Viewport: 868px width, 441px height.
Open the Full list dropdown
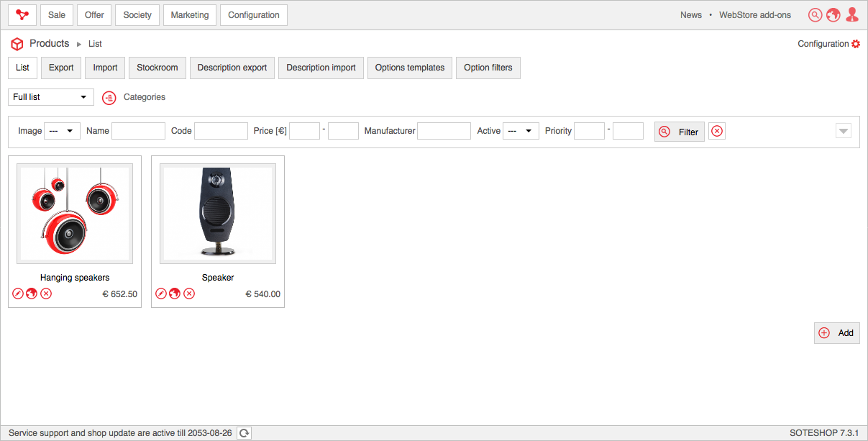(51, 97)
